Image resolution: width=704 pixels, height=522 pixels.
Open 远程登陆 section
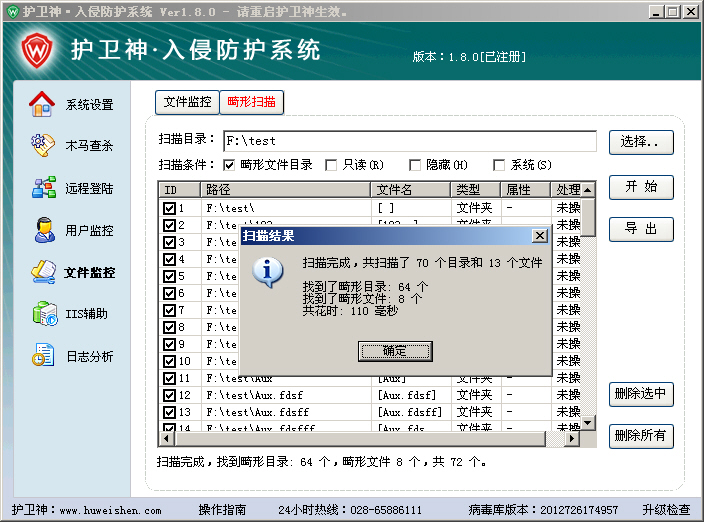(89, 188)
